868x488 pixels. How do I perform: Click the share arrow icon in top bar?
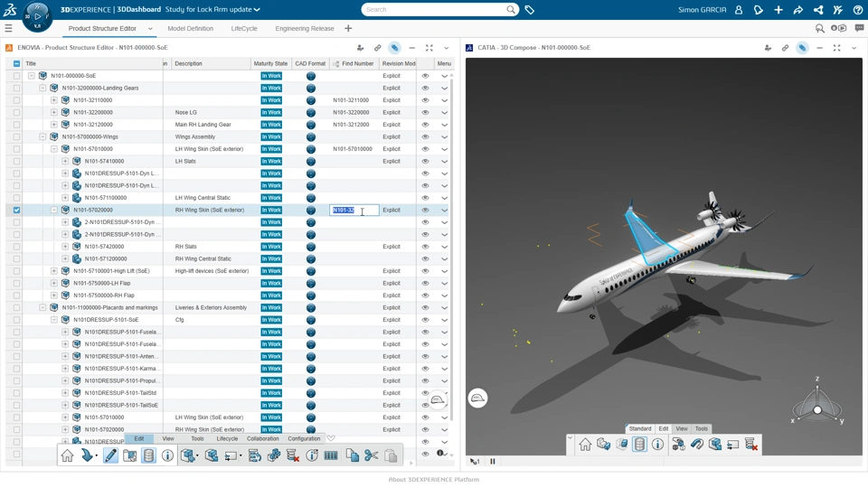[x=797, y=9]
